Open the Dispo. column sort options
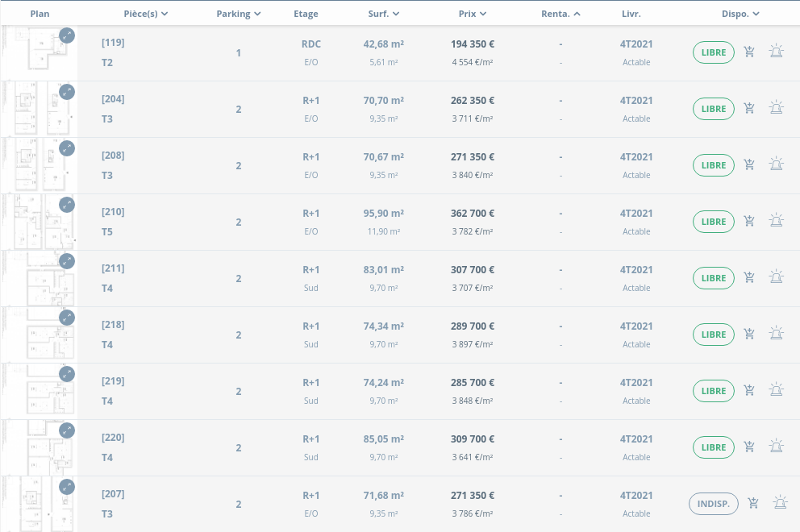Viewport: 800px width, 532px height. [x=740, y=14]
